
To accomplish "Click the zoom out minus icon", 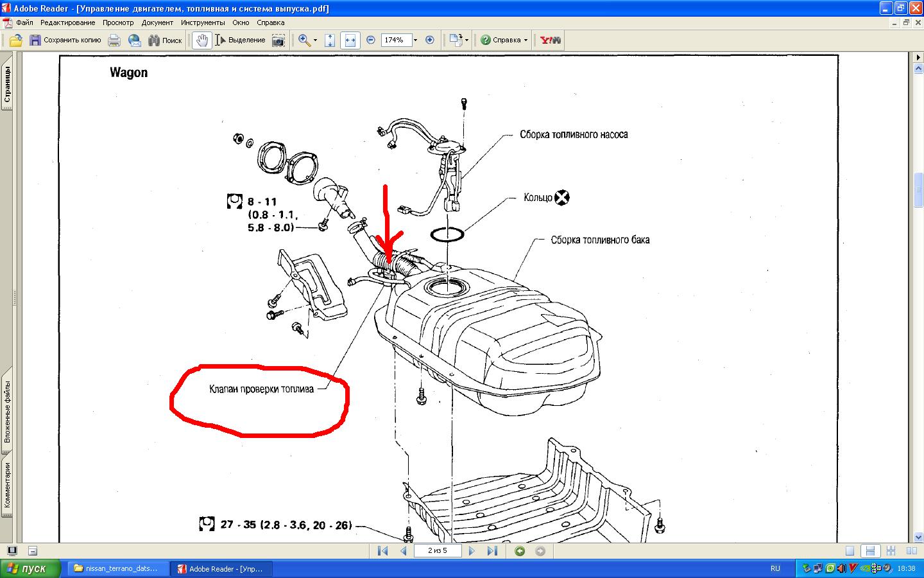I will 371,40.
